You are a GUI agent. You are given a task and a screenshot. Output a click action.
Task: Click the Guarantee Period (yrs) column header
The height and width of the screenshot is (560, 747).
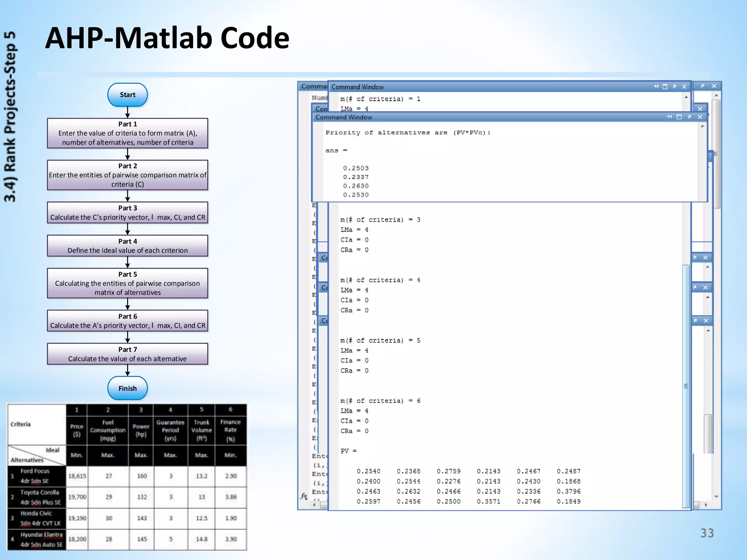coord(170,431)
